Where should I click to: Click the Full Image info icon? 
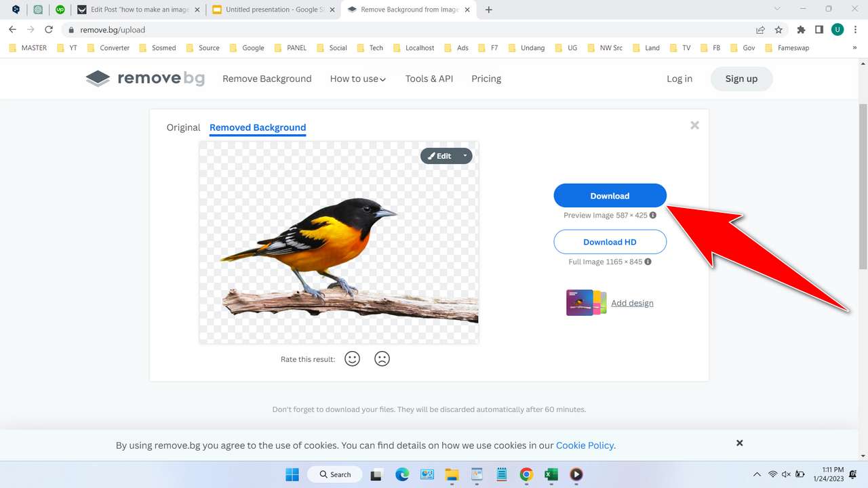[648, 262]
